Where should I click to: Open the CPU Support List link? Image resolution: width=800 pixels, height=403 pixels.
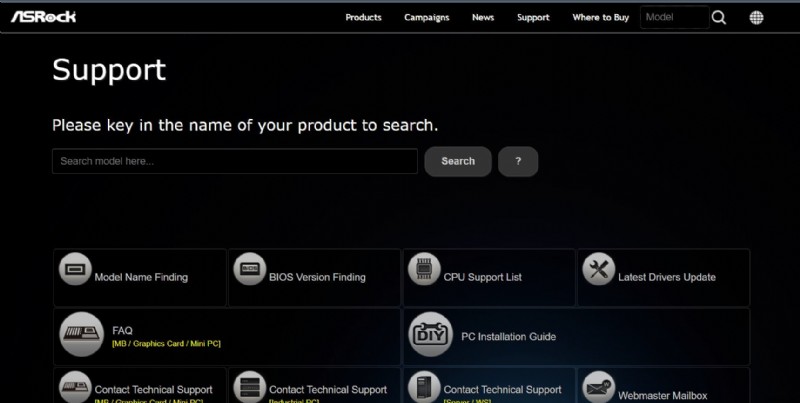tap(483, 278)
